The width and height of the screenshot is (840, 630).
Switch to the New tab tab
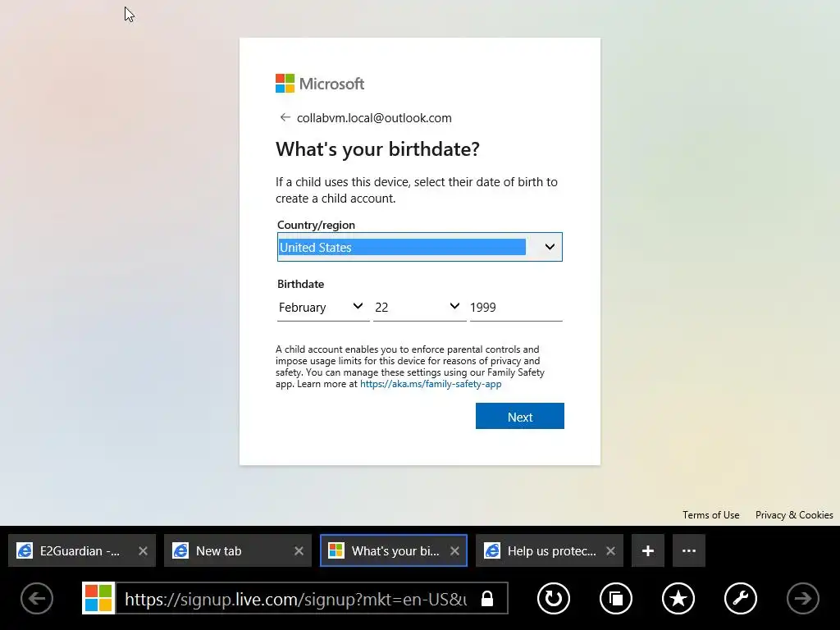pos(237,550)
